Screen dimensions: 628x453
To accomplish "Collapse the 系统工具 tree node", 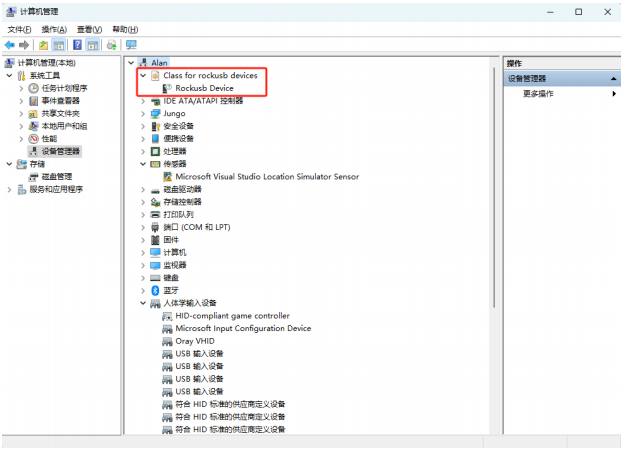I will pos(10,75).
